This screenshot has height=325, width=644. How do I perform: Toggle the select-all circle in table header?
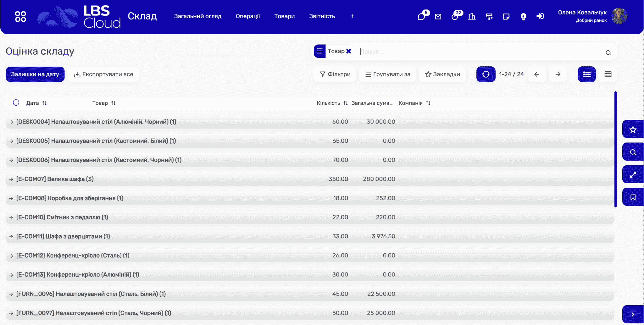tap(16, 102)
